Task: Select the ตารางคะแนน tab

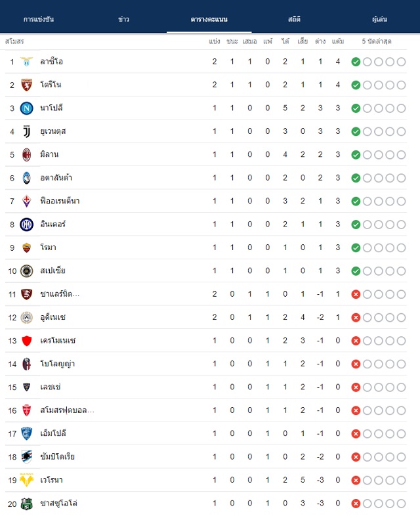Action: (209, 19)
